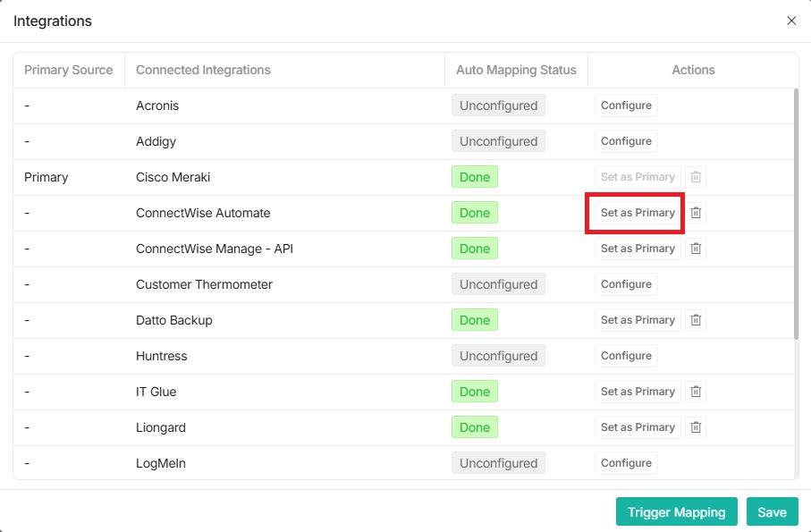The height and width of the screenshot is (532, 811).
Task: Click the Trigger Mapping button
Action: point(677,511)
